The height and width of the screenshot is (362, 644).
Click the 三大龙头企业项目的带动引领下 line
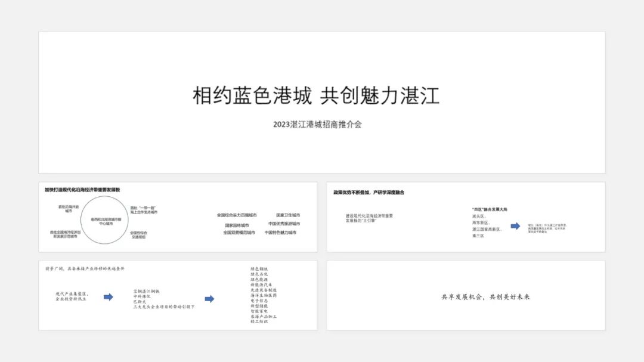tap(165, 307)
